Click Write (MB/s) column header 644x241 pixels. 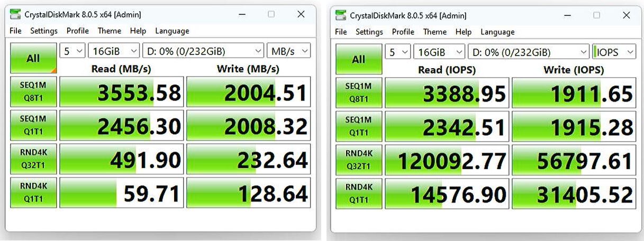[248, 69]
